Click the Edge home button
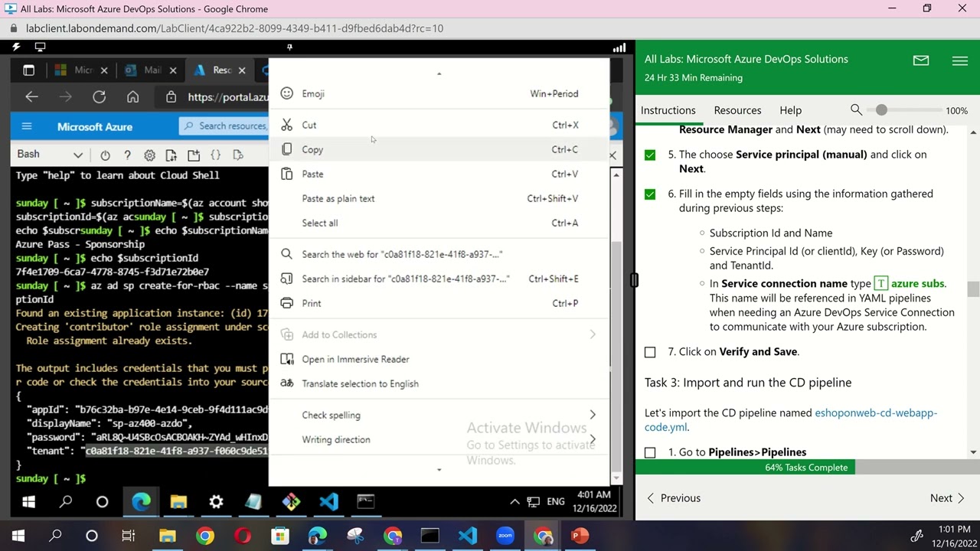This screenshot has height=551, width=980. tap(132, 96)
